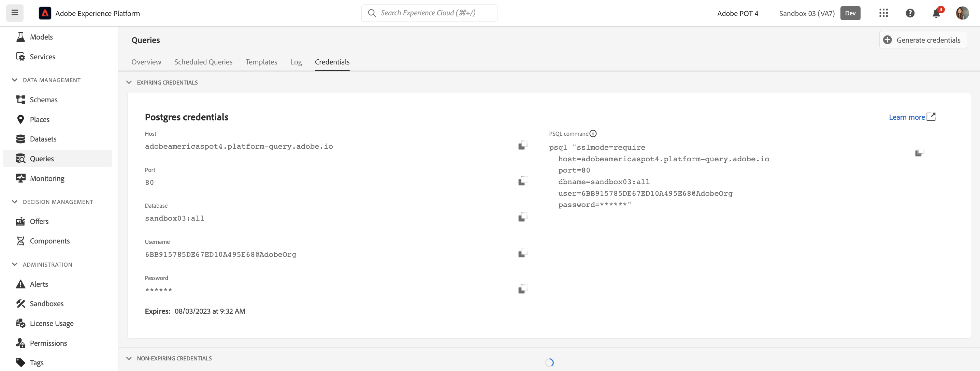Click Generate credentials button

coord(923,40)
